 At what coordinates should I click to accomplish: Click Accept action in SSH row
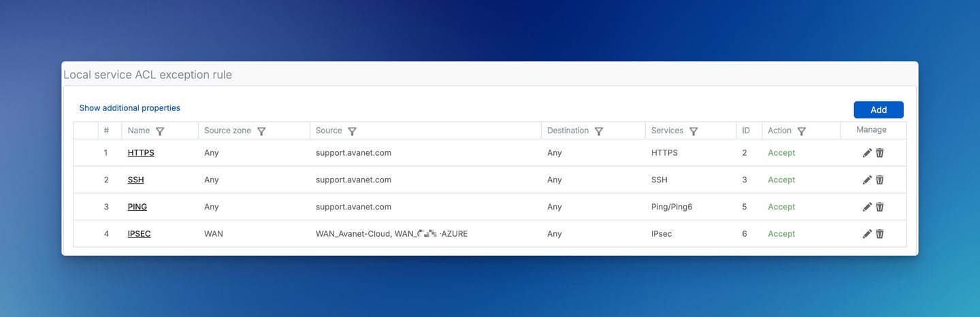781,180
